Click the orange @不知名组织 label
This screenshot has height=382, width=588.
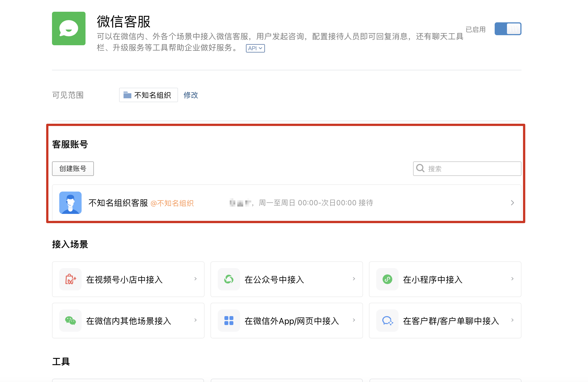172,203
